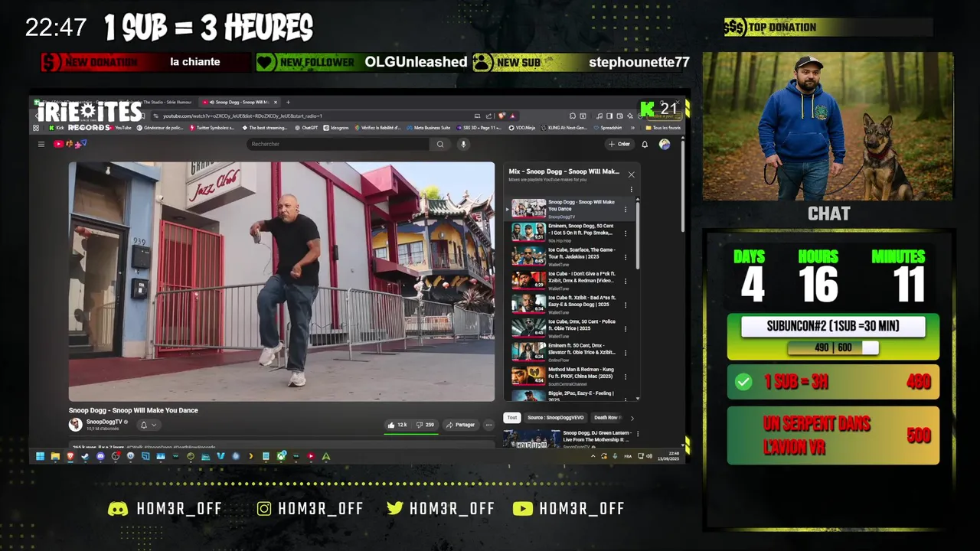
Task: Open Steam from the taskbar
Action: point(85,457)
